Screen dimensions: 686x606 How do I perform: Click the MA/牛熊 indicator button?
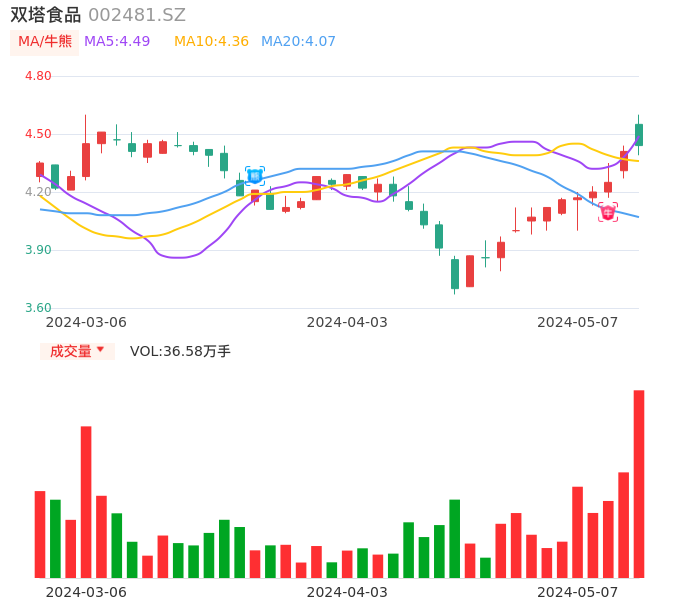point(45,42)
